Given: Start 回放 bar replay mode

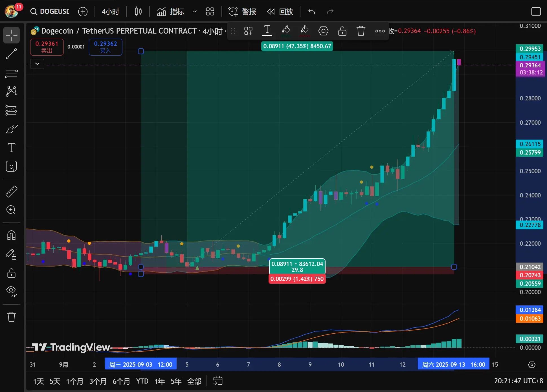Looking at the screenshot, I should [280, 12].
